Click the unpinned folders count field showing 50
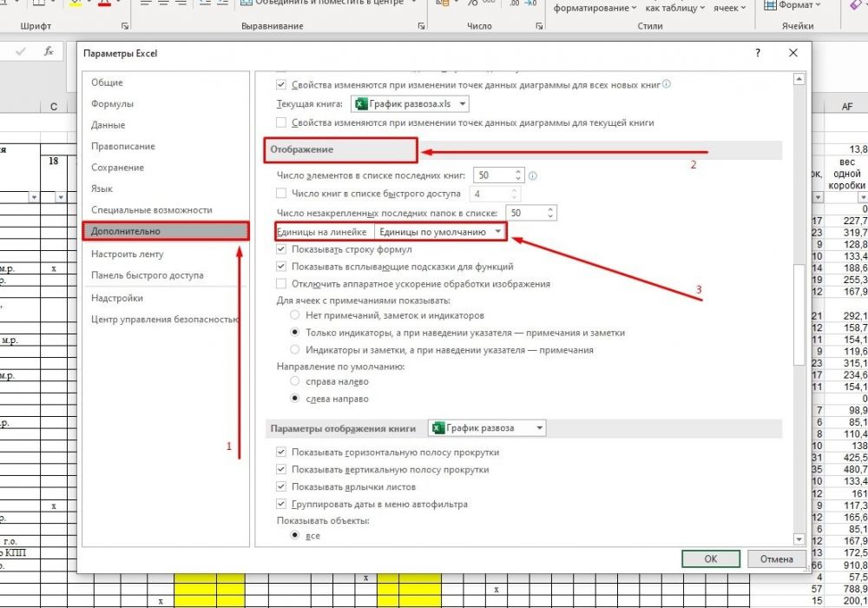Screen dimensions: 868x608 point(525,213)
